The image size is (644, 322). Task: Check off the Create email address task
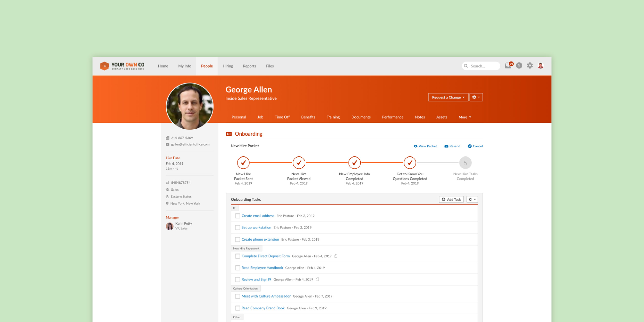click(x=238, y=216)
